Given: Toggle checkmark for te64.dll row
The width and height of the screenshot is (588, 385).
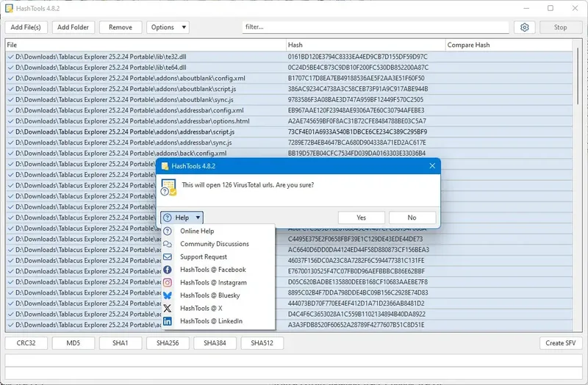Looking at the screenshot, I should pyautogui.click(x=10, y=68).
